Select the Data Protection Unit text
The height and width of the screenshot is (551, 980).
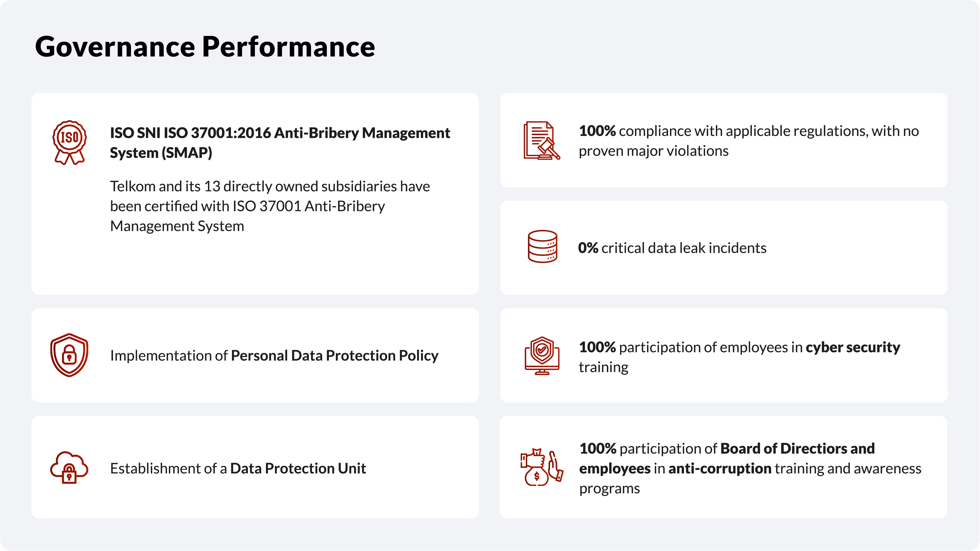(298, 468)
